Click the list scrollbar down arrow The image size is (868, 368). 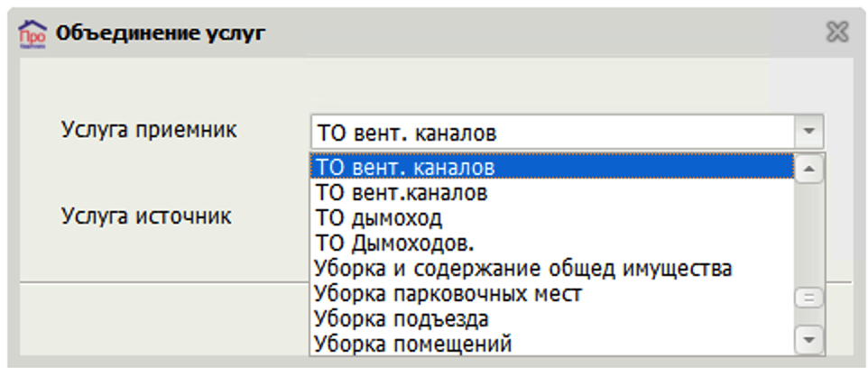click(808, 338)
